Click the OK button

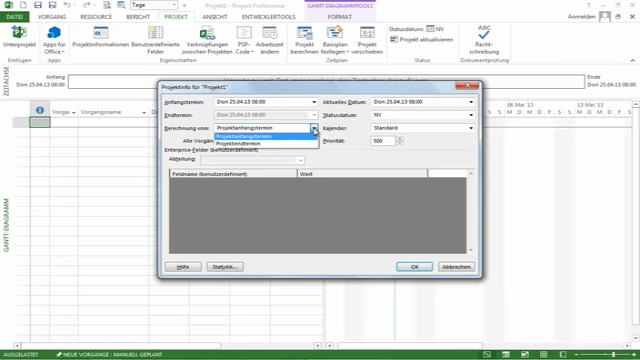click(x=414, y=267)
